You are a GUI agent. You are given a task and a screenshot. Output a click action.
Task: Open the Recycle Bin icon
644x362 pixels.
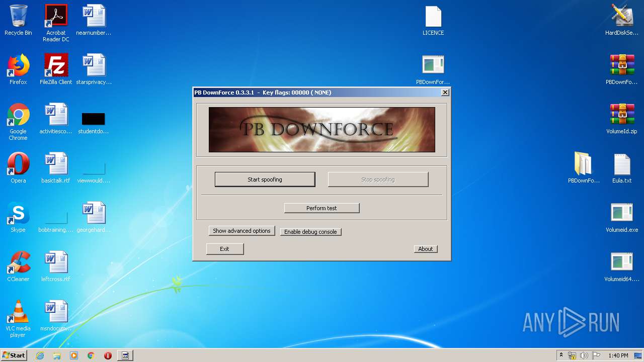coord(18,20)
